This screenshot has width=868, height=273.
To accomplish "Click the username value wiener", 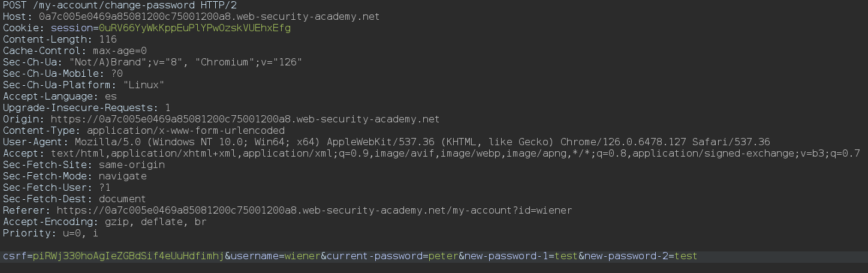I will (303, 256).
